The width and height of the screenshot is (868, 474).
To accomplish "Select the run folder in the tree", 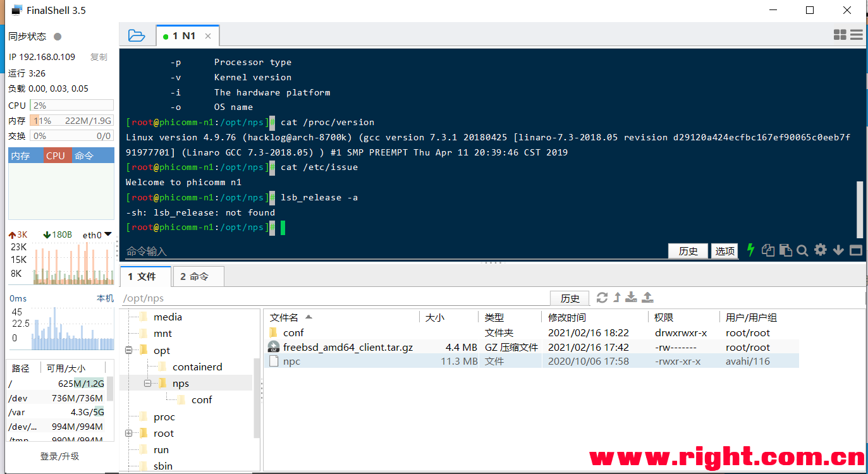I will pyautogui.click(x=161, y=449).
